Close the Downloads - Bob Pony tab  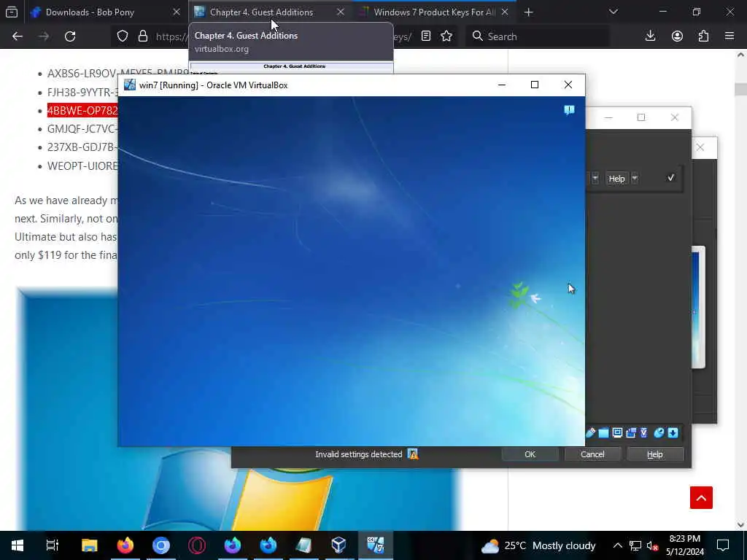coord(177,12)
